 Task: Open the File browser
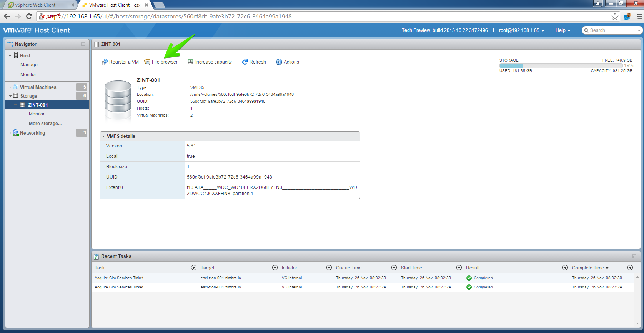161,62
